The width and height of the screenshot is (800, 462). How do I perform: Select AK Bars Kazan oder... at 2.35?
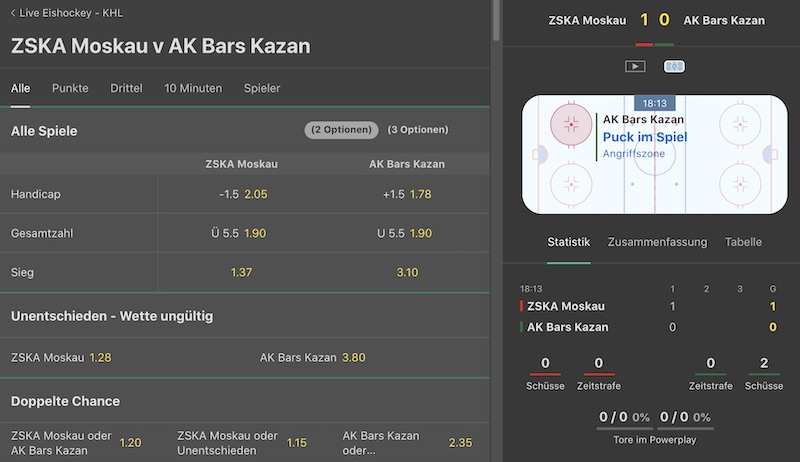tap(407, 443)
